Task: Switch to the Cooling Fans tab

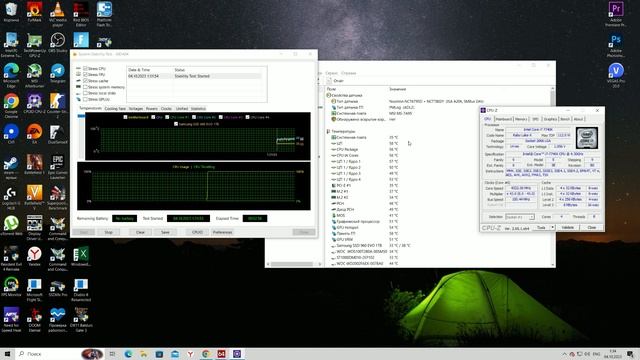Action: tap(115, 109)
